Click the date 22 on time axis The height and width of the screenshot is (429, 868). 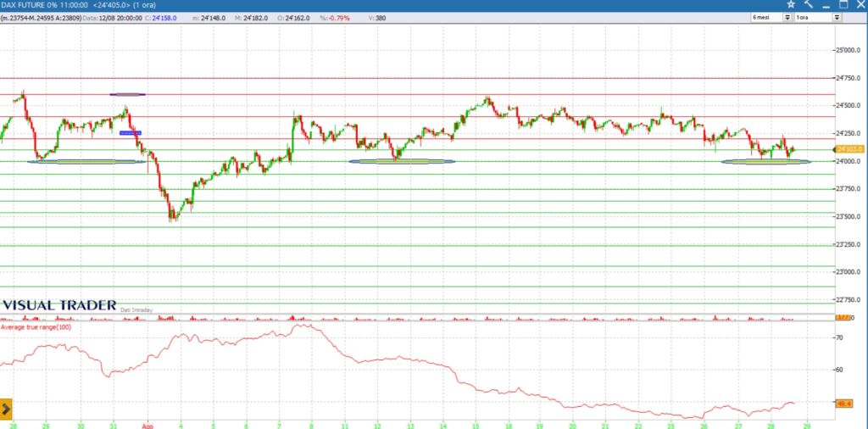638,426
